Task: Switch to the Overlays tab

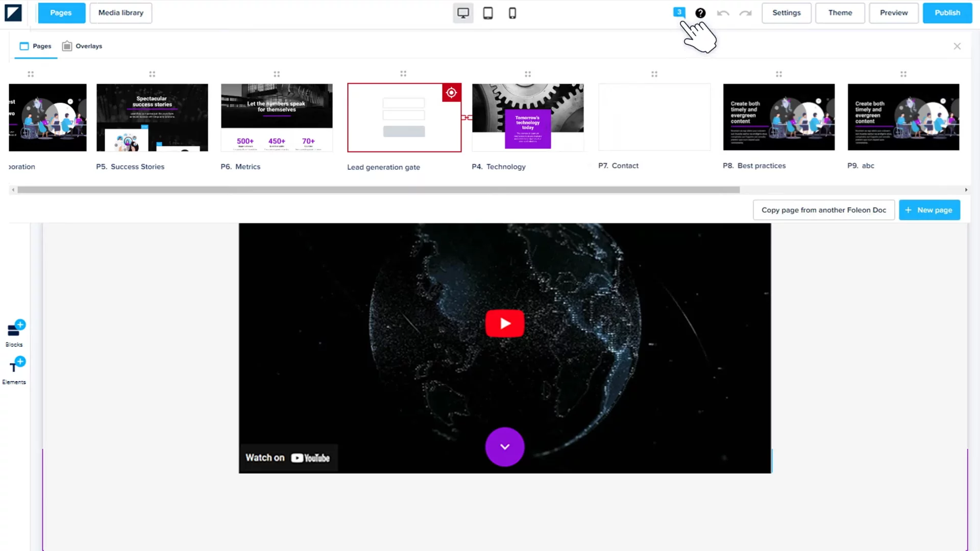Action: point(82,46)
